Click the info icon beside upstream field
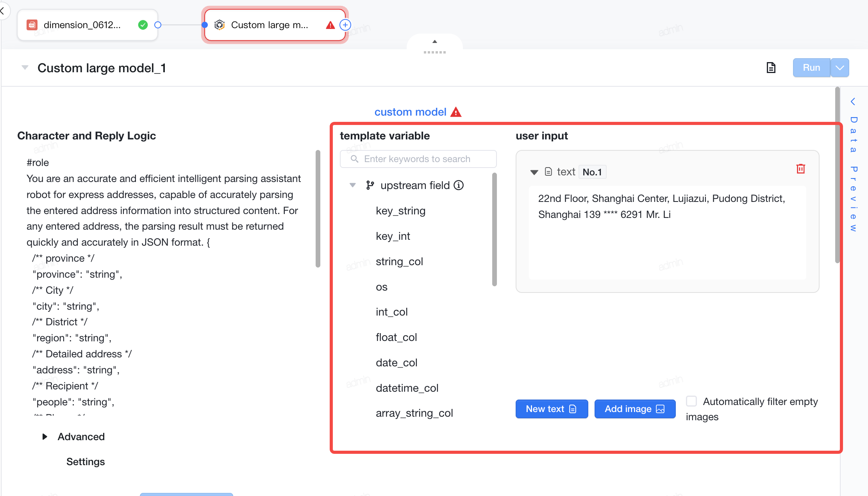The width and height of the screenshot is (868, 496). tap(459, 185)
